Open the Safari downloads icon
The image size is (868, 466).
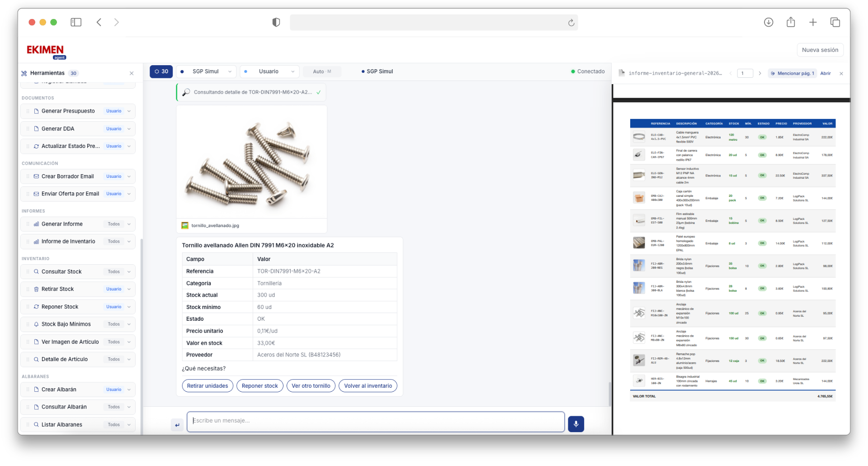click(768, 22)
